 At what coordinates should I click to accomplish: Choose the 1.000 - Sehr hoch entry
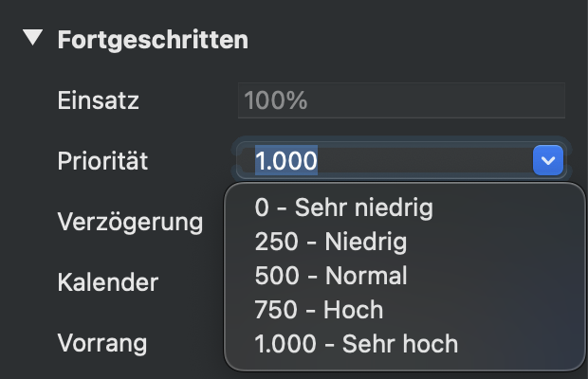(357, 343)
